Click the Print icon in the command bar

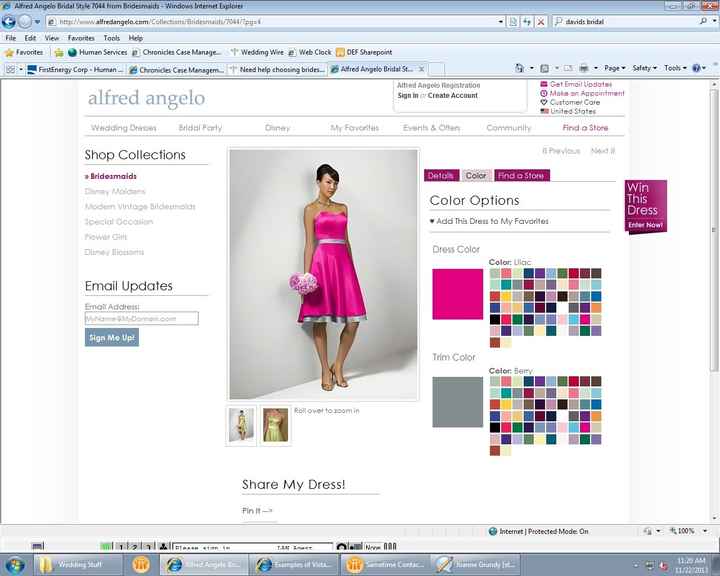tap(584, 68)
